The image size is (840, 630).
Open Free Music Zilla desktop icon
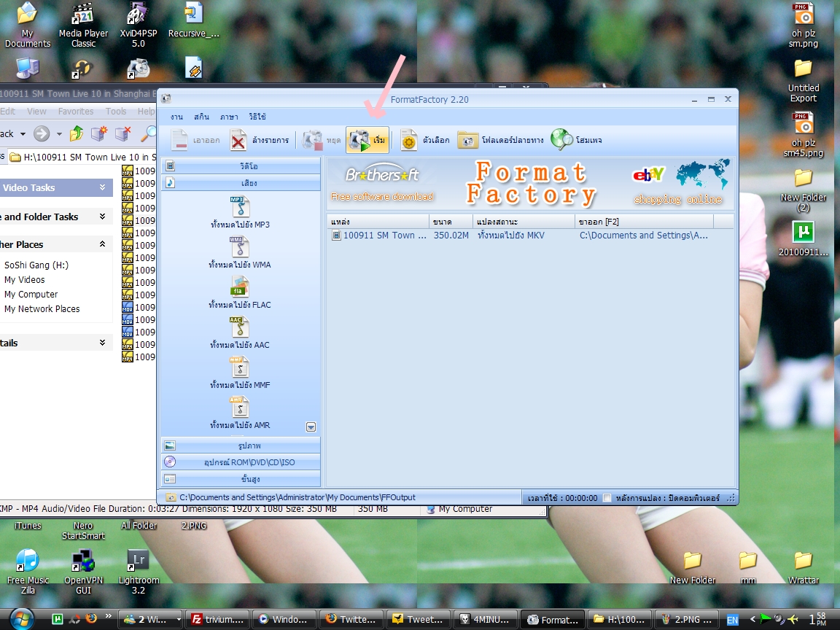(28, 572)
